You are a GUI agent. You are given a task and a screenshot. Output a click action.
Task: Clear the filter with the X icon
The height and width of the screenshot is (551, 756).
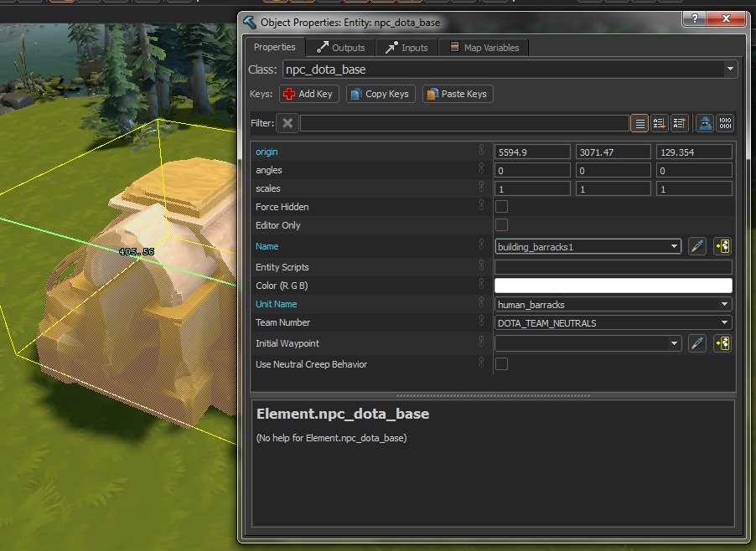point(287,123)
